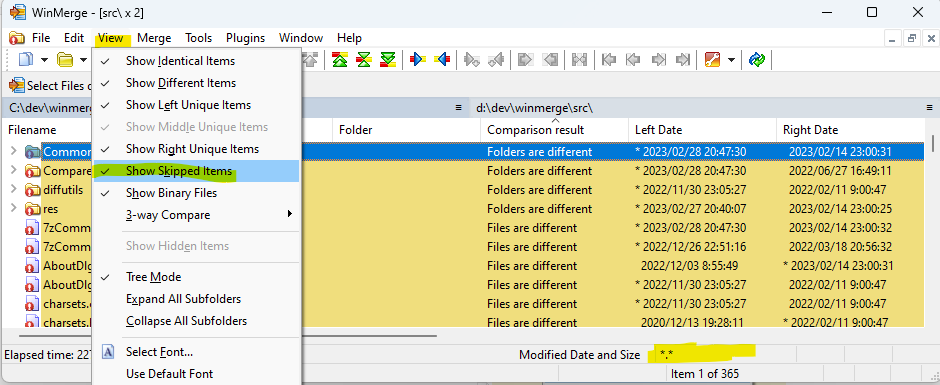The width and height of the screenshot is (940, 385).
Task: Open dropdown arrow next to Open folder icon
Action: pyautogui.click(x=83, y=60)
